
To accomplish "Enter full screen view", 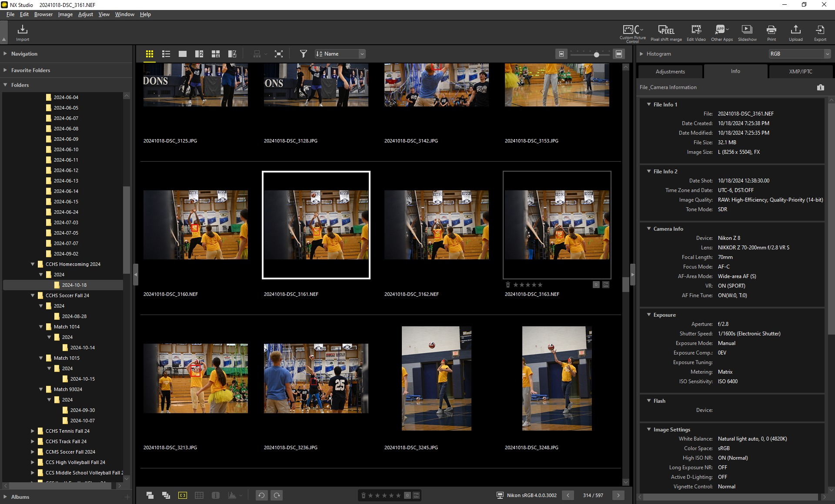I will click(x=279, y=54).
